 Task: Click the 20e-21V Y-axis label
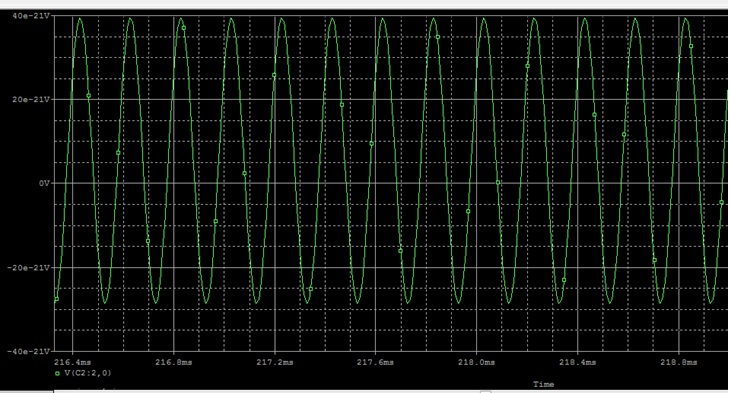[31, 100]
